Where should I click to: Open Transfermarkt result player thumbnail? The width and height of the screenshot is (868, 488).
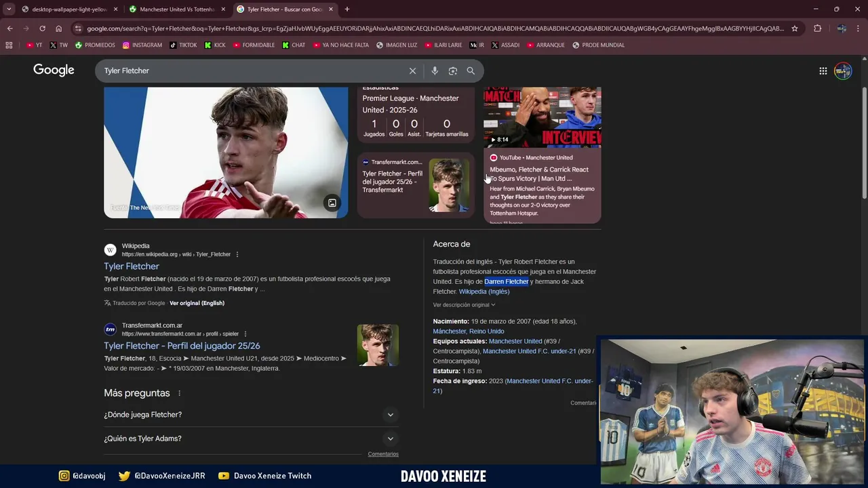tap(378, 345)
